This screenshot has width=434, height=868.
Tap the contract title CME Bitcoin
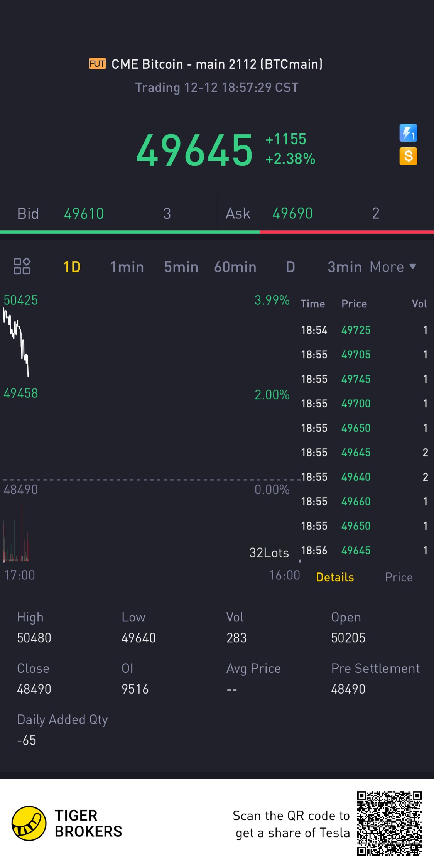coord(217,64)
